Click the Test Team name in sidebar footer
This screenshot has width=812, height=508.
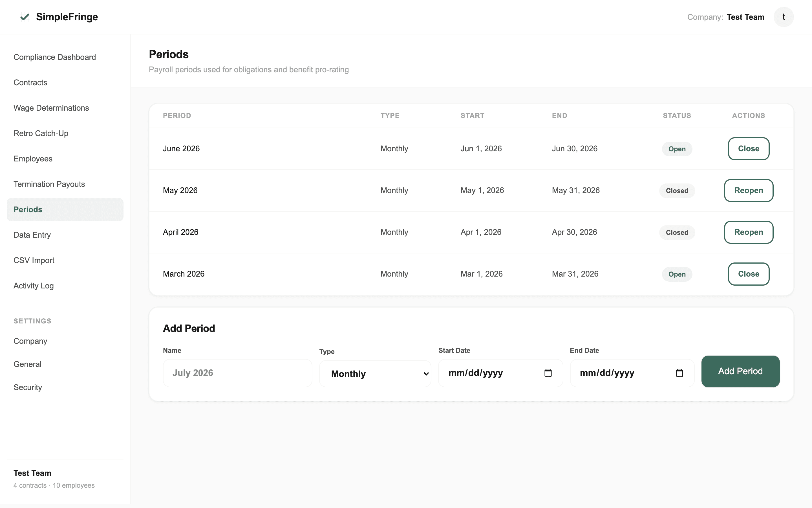(32, 473)
